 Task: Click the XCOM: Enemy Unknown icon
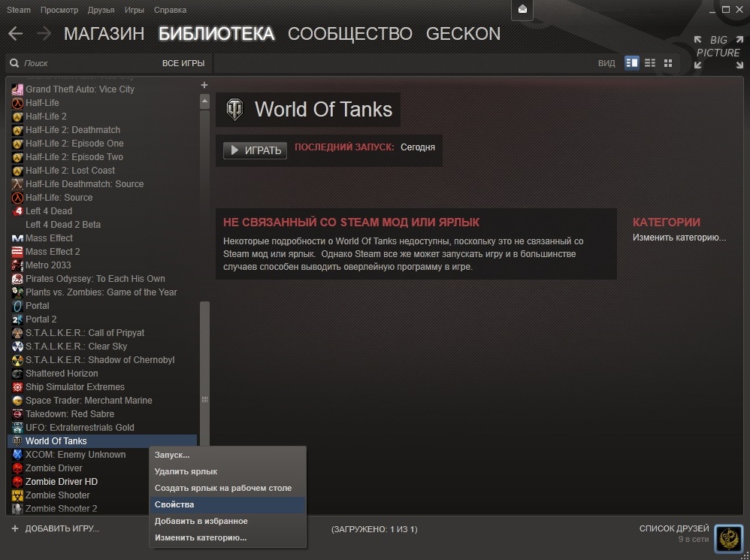tap(17, 455)
